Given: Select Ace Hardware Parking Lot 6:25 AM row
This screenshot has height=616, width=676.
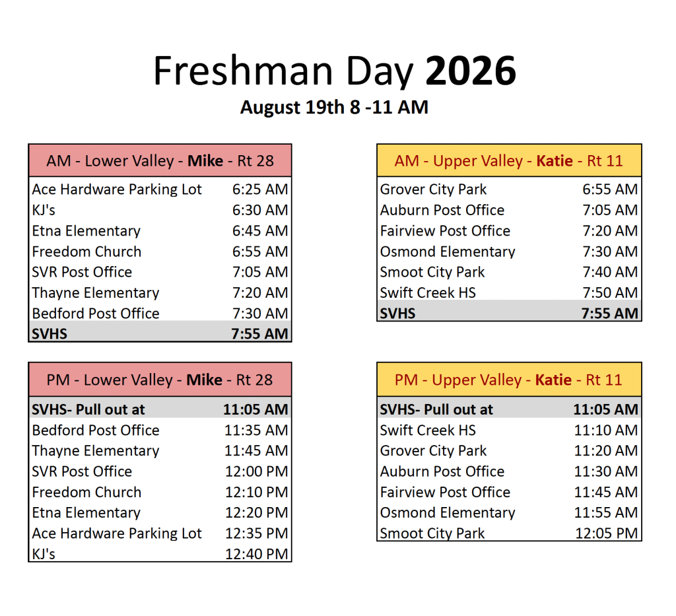Looking at the screenshot, I should [x=160, y=189].
